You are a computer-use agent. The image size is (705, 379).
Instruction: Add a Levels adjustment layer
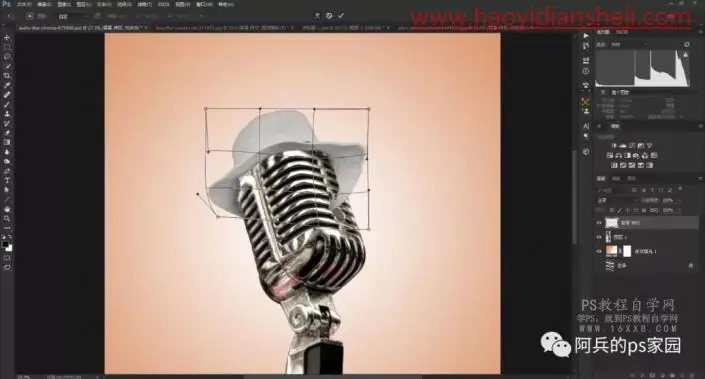point(623,146)
